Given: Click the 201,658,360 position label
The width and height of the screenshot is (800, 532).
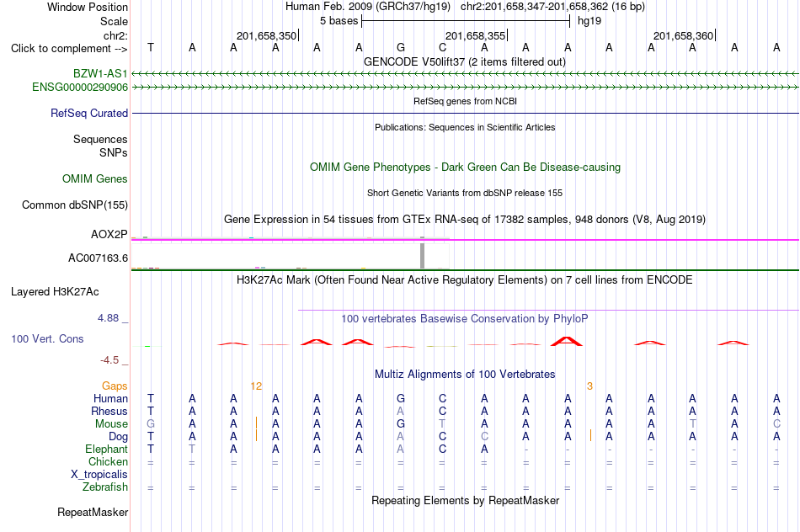Looking at the screenshot, I should tap(683, 35).
